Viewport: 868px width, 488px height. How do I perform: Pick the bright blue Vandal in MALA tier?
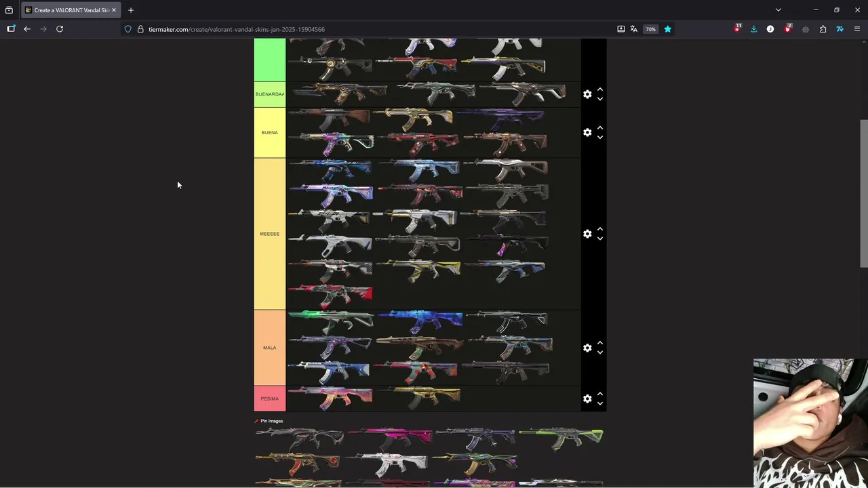(420, 323)
